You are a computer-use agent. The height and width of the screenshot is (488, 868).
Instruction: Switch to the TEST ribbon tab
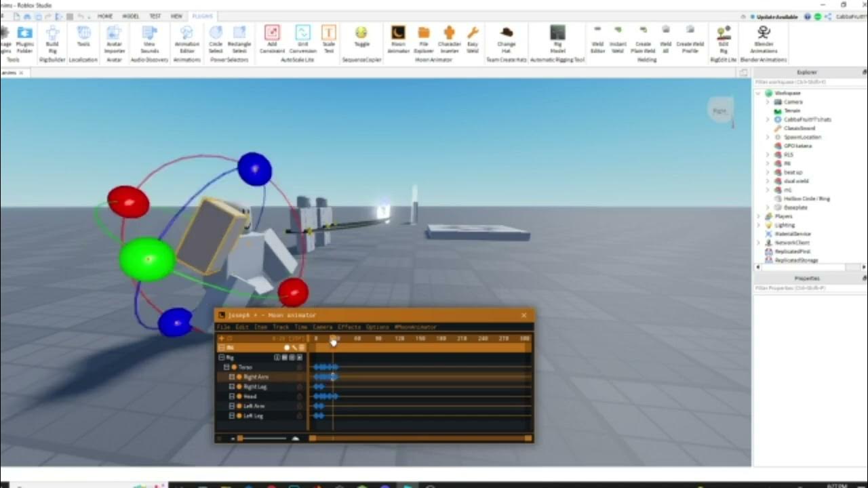pos(155,16)
